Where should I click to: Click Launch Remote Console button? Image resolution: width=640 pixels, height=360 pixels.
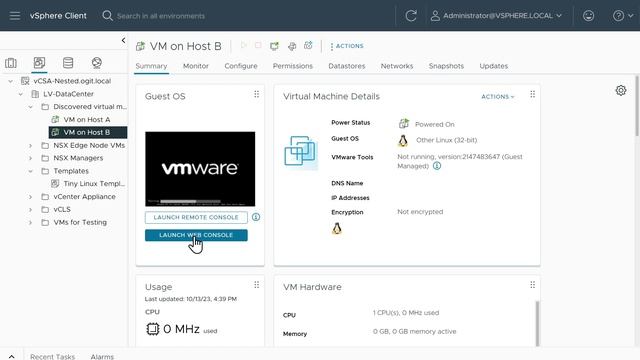pos(196,218)
